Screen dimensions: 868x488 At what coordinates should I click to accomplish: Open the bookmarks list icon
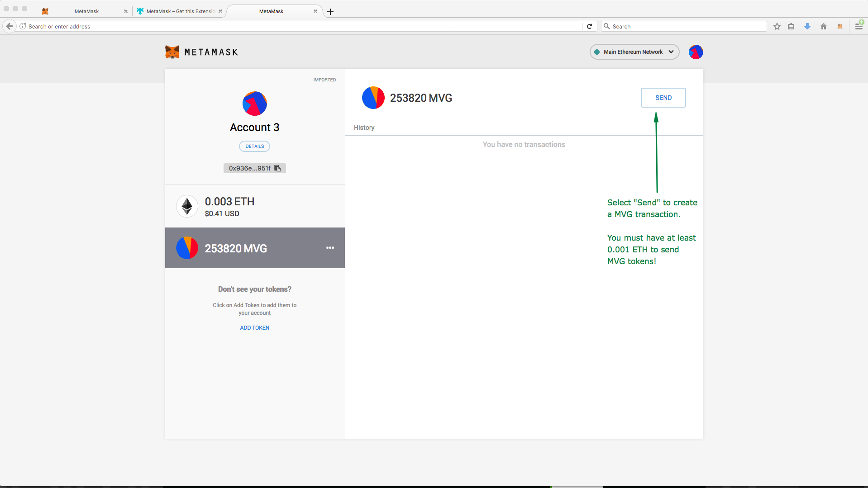(791, 26)
